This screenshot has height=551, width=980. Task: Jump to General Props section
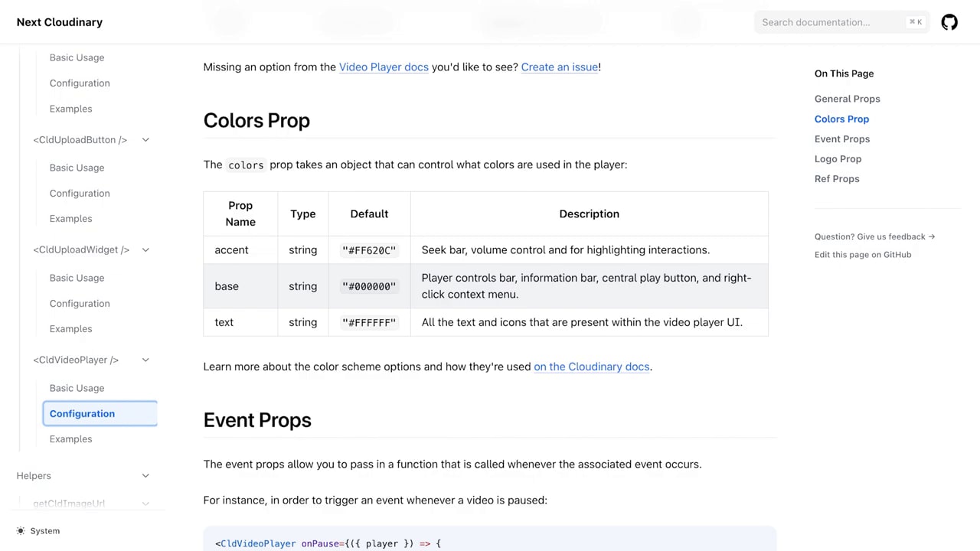click(x=847, y=99)
